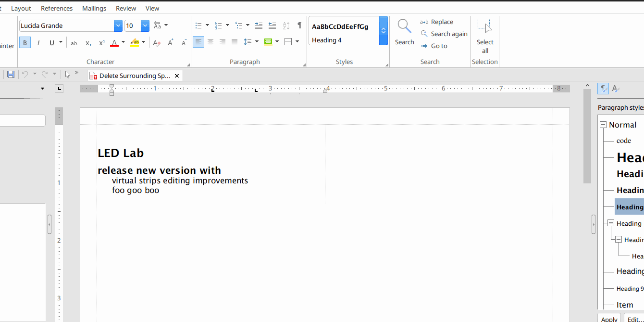Toggle formatting marks pilcrow in the ribbon

coord(299,26)
